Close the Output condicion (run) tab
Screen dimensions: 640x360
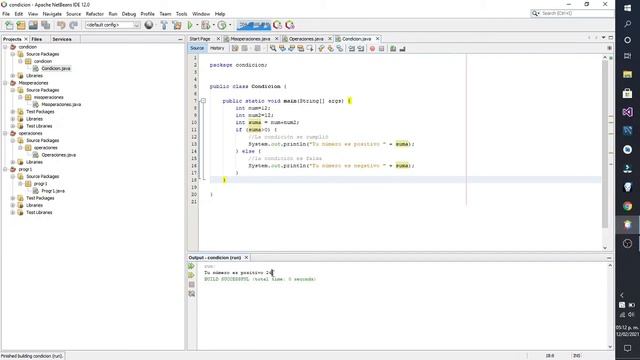click(246, 258)
